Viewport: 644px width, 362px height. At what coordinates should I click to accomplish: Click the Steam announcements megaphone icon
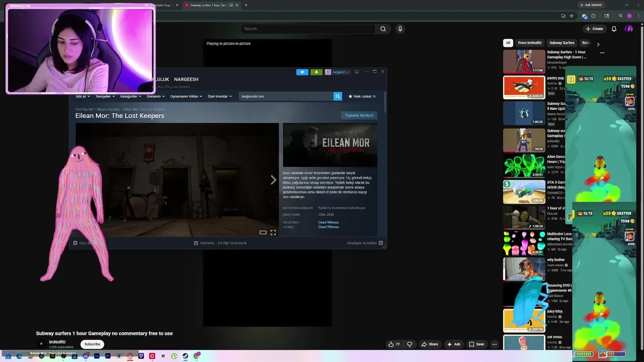(302, 72)
